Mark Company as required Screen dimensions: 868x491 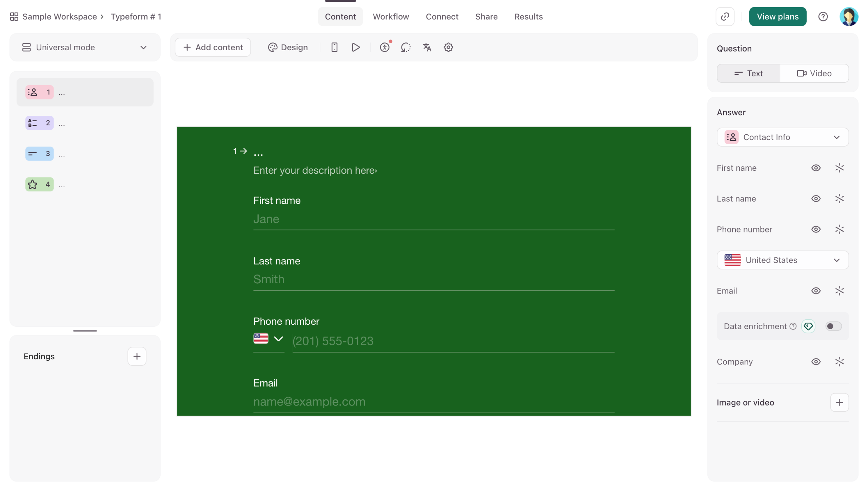[840, 362]
